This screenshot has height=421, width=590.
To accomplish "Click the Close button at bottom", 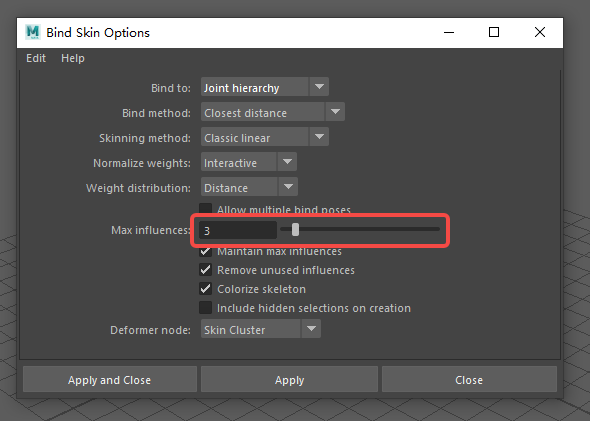I will click(469, 379).
